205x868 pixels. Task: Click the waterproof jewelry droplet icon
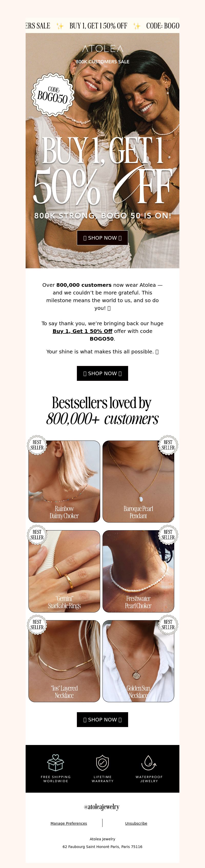(149, 762)
